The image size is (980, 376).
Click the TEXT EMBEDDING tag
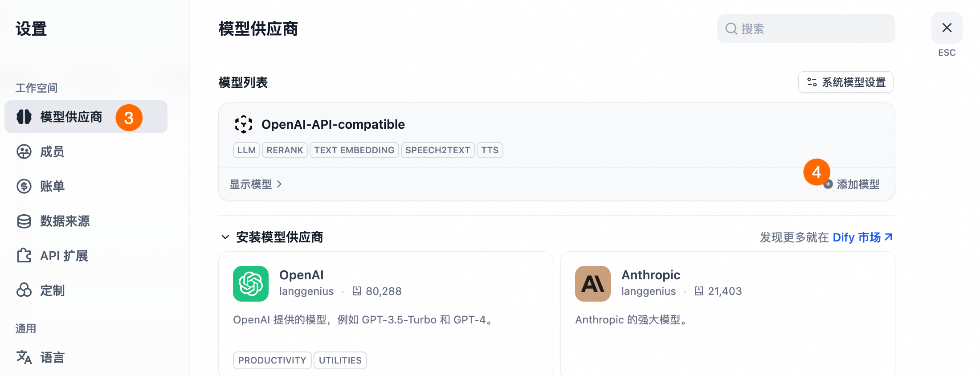click(354, 150)
